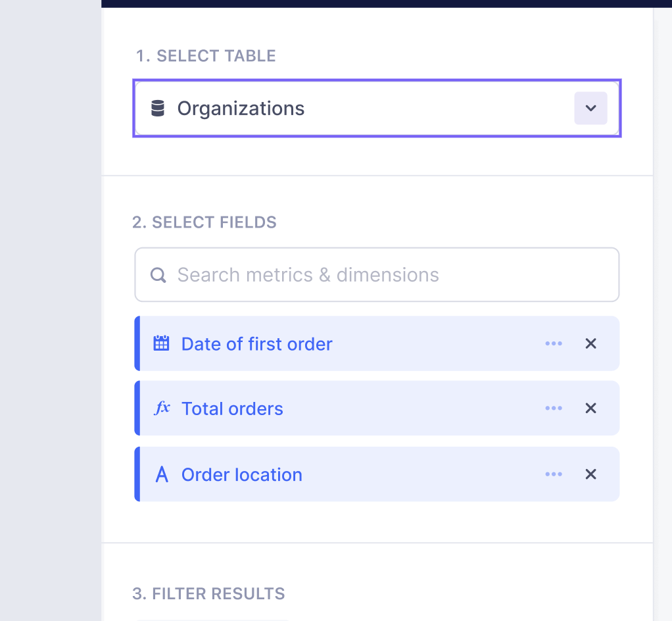Open options menu for Total orders
672x621 pixels.
pyautogui.click(x=554, y=408)
